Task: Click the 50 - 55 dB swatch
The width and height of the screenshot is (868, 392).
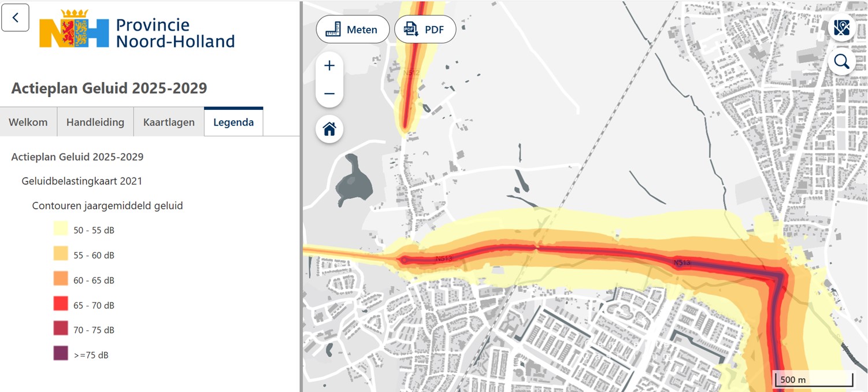Action: click(61, 230)
